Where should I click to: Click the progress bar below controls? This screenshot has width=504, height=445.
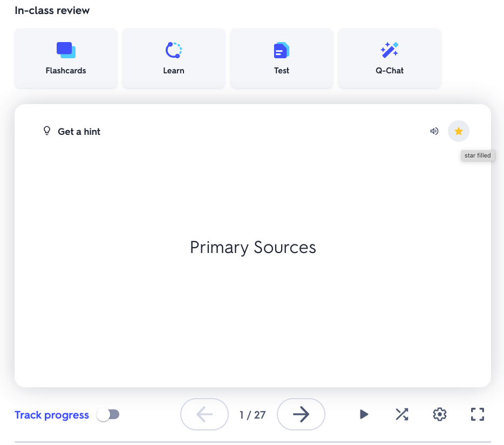pos(253,442)
